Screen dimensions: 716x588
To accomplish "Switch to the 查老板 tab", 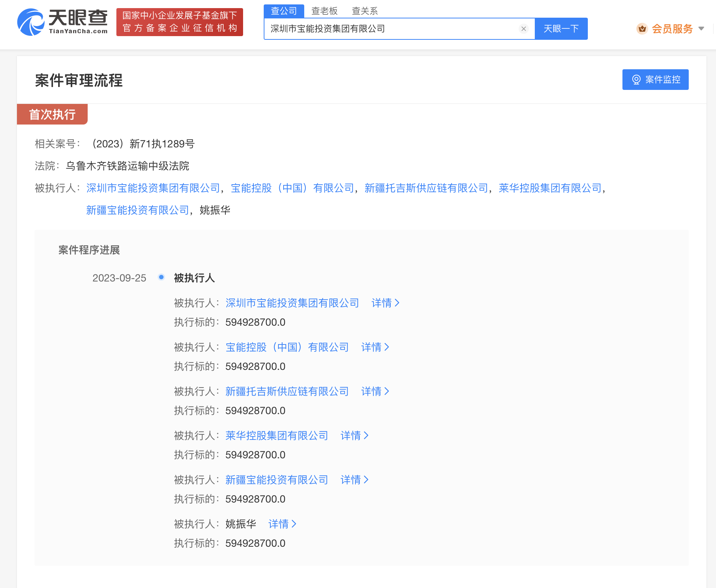I will pos(324,11).
